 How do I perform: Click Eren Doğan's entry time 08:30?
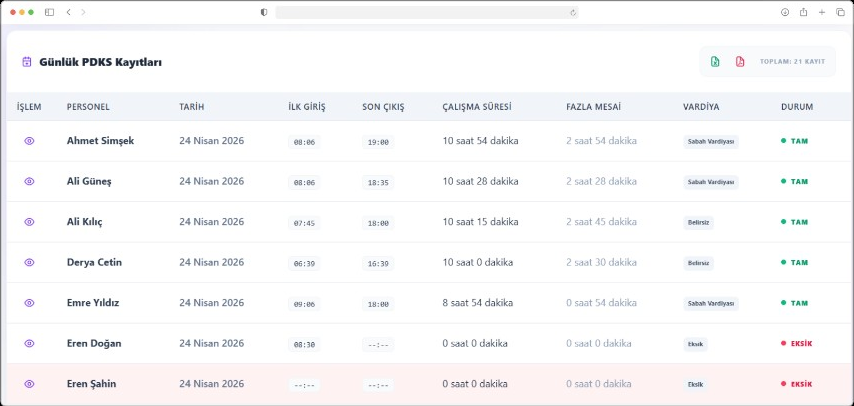tap(304, 344)
